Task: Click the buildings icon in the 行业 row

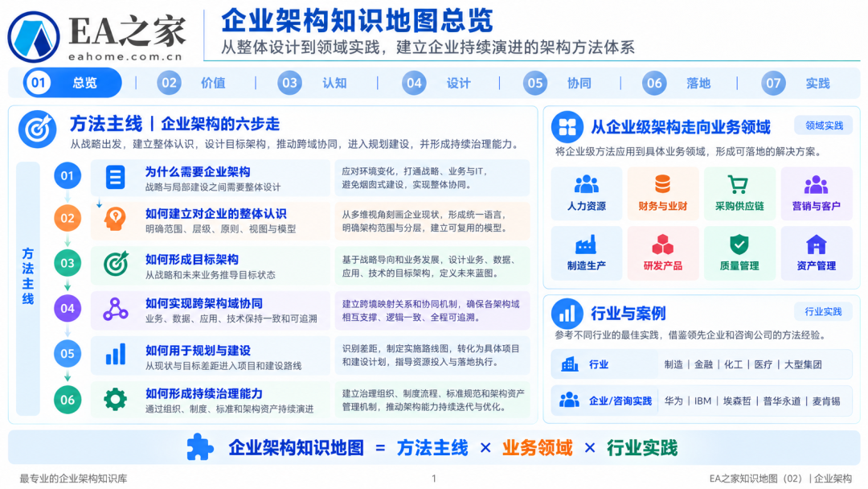Action: pyautogui.click(x=570, y=364)
